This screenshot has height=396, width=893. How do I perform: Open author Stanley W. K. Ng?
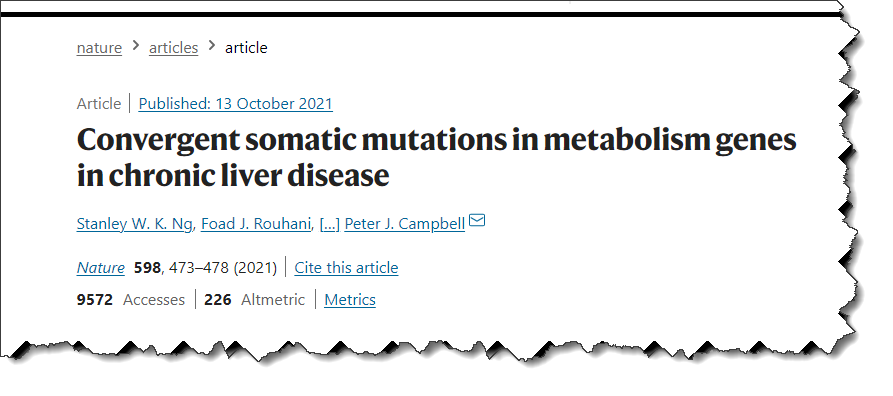pos(134,224)
